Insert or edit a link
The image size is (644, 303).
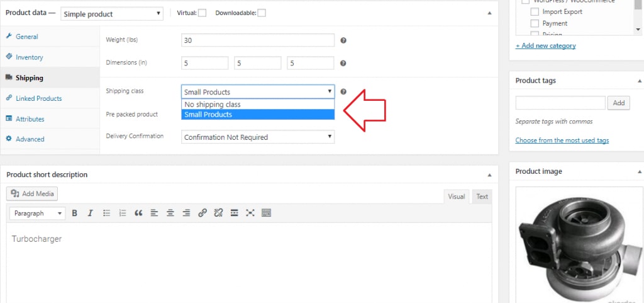[x=203, y=213]
